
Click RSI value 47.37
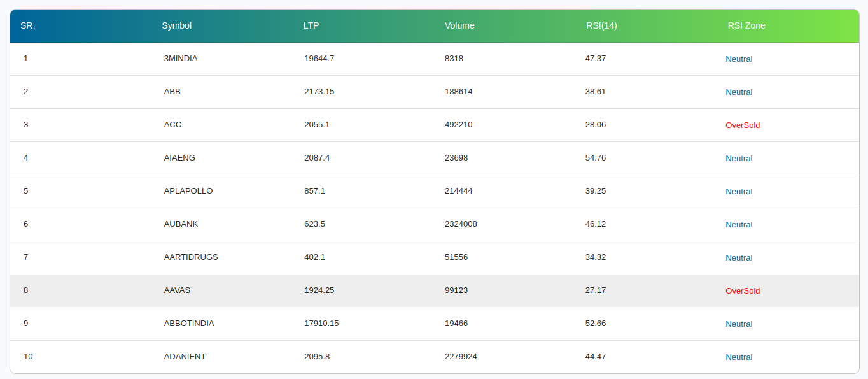pyautogui.click(x=596, y=59)
